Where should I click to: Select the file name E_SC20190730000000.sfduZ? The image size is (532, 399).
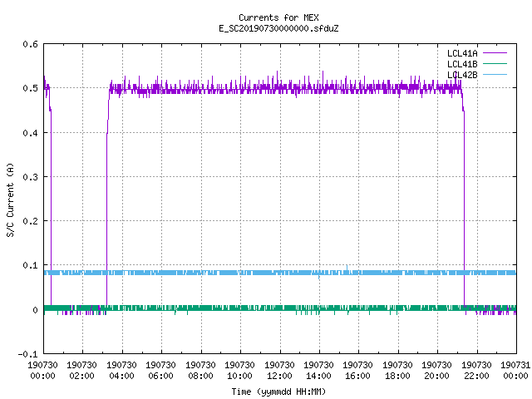278,28
